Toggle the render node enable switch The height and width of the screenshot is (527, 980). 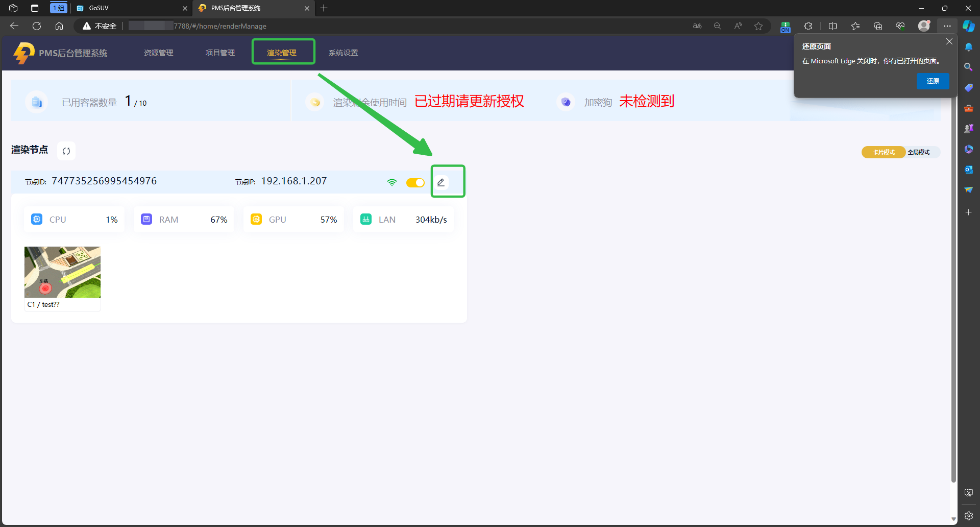415,183
